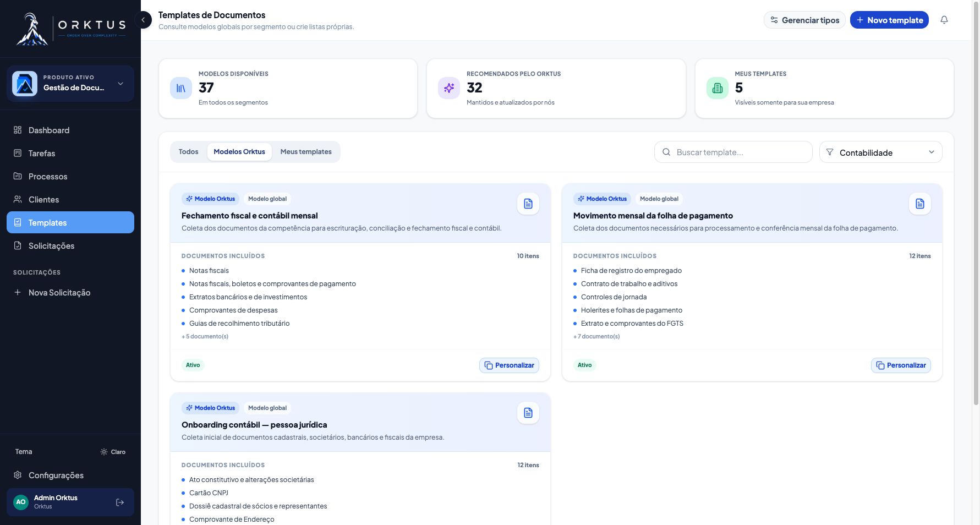Click the plus icon next to Nova Solicitação
Image resolution: width=980 pixels, height=525 pixels.
[x=18, y=292]
